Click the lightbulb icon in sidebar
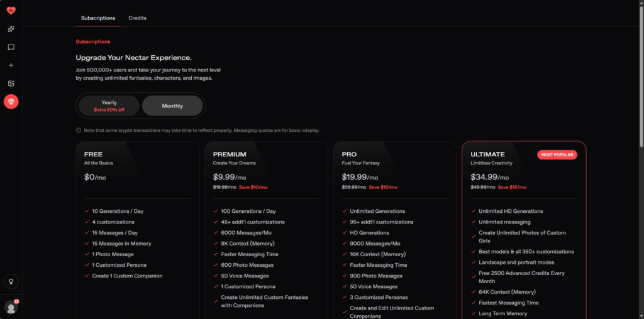Screen dimensions: 644x319 coord(11,282)
